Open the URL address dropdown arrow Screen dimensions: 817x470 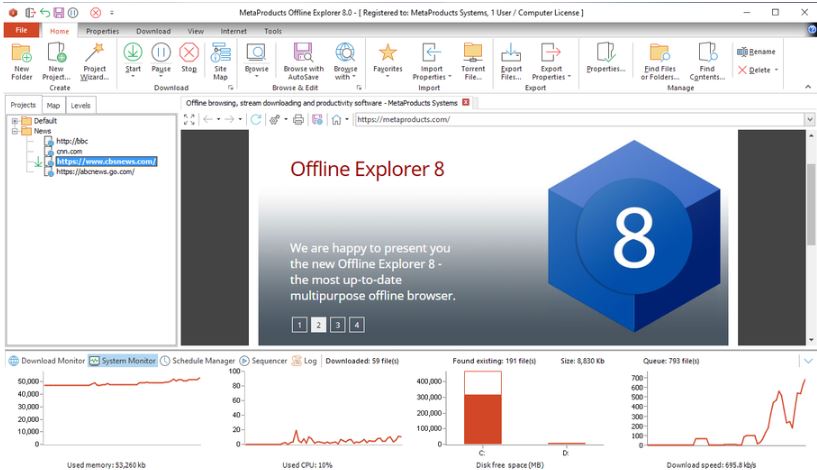(810, 119)
